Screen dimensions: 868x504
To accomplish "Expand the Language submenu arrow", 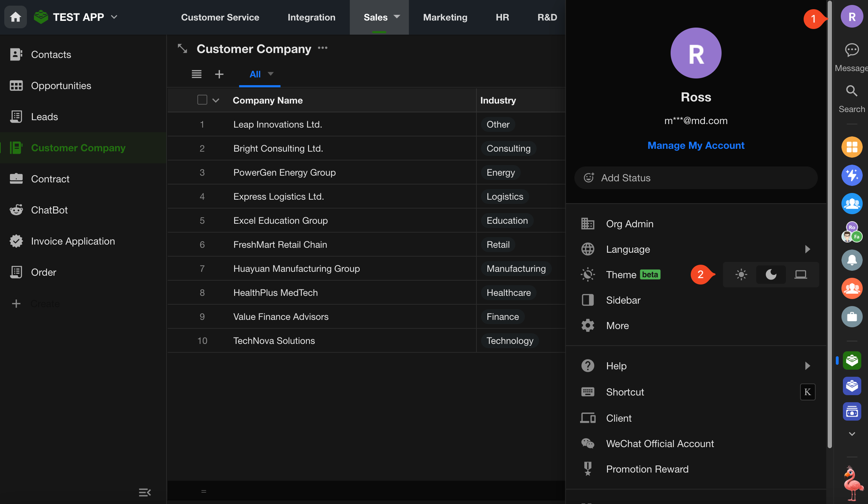I will click(807, 249).
